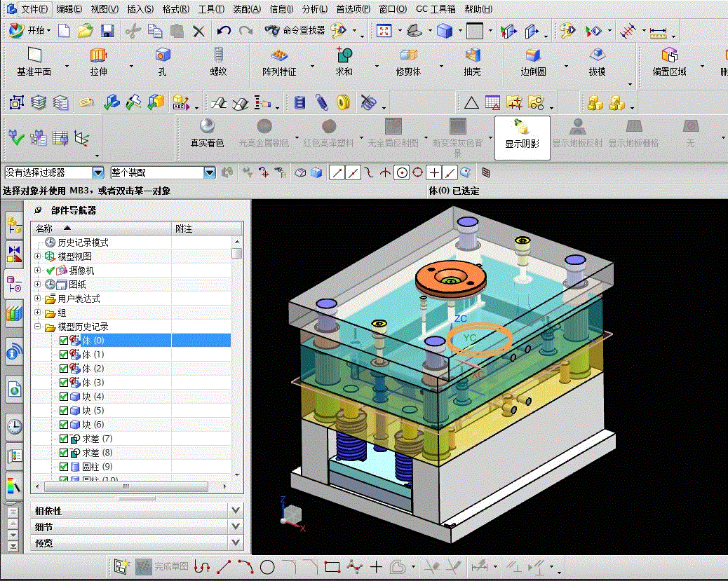The width and height of the screenshot is (728, 581).
Task: Click the Pattern Feature (阵列特征) icon
Action: pyautogui.click(x=279, y=55)
